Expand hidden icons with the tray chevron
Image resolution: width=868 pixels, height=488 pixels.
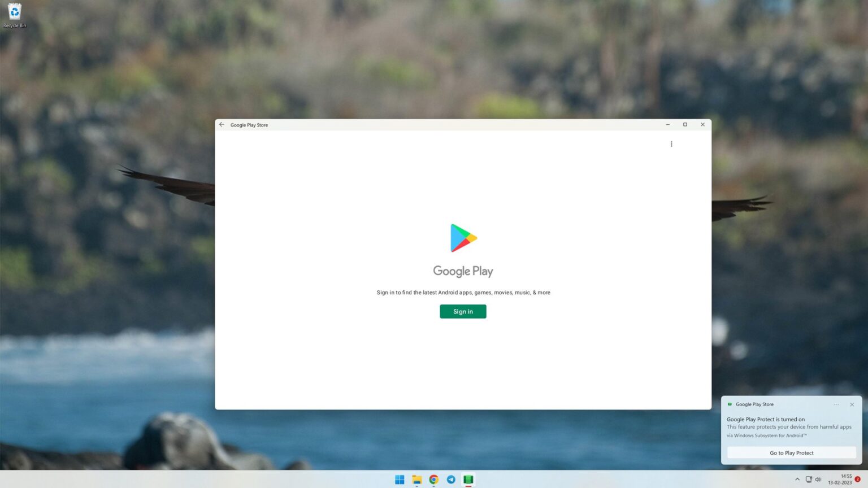click(797, 480)
